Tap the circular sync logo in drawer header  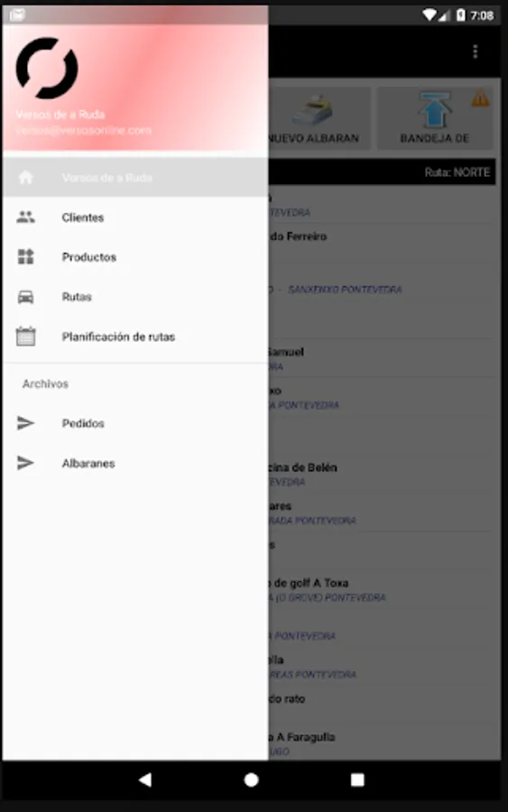click(47, 69)
